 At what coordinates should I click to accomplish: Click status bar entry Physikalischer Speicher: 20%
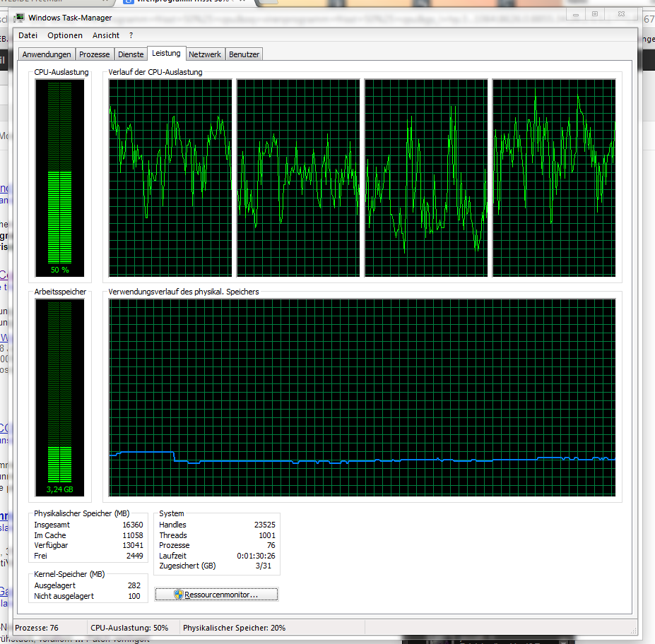pyautogui.click(x=235, y=628)
